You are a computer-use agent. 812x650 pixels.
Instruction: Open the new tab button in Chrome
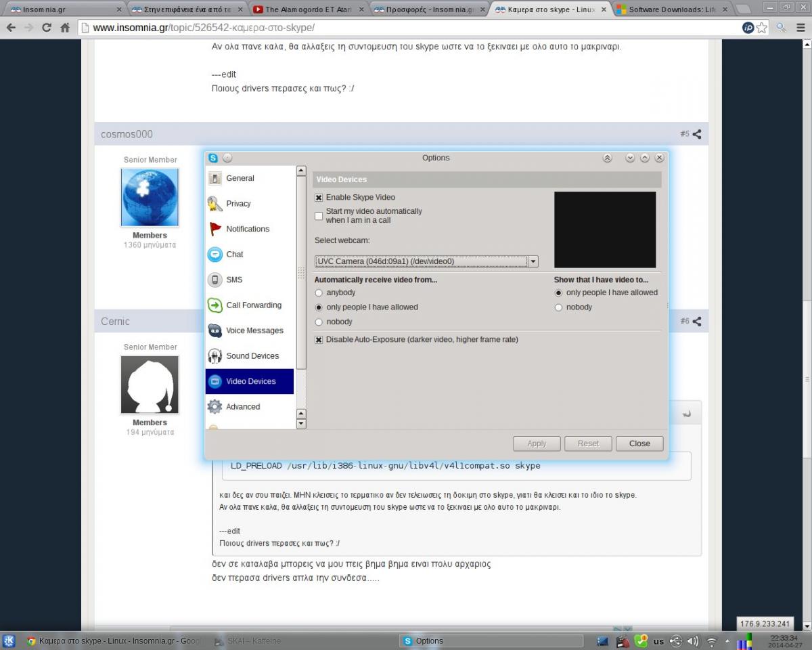click(x=743, y=9)
